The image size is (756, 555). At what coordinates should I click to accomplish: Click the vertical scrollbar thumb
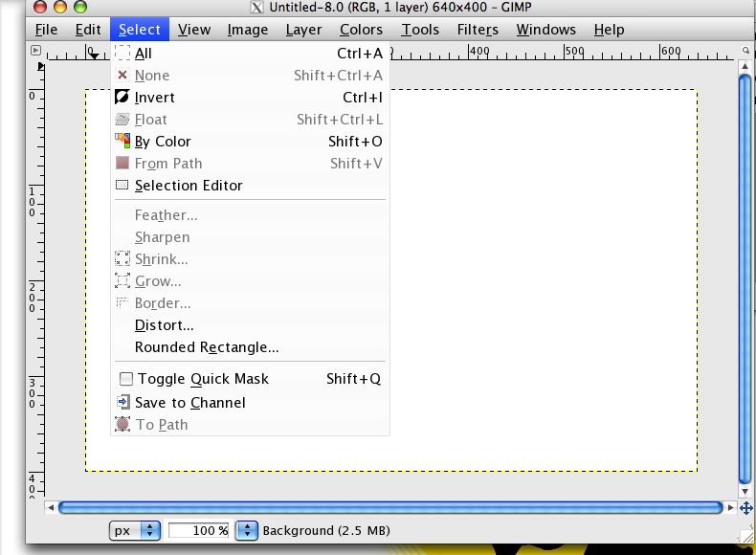pos(745,278)
